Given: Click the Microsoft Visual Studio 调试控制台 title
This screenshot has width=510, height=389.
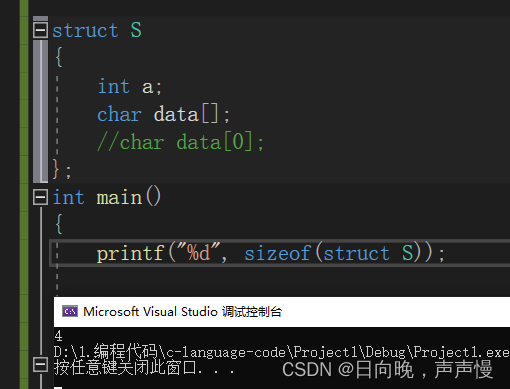Looking at the screenshot, I should [183, 312].
